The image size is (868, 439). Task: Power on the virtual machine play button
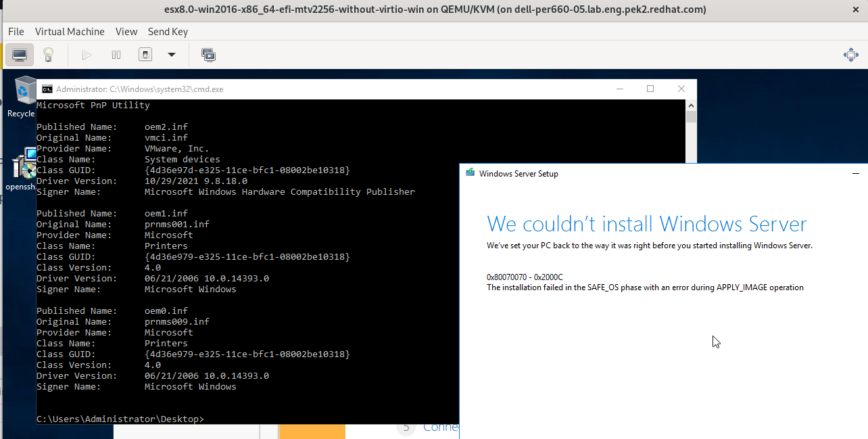point(87,55)
